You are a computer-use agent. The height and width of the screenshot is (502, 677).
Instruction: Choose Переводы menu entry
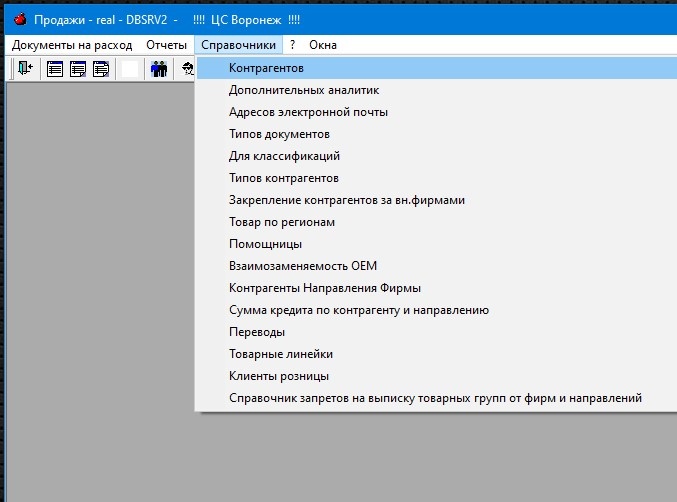(437, 332)
